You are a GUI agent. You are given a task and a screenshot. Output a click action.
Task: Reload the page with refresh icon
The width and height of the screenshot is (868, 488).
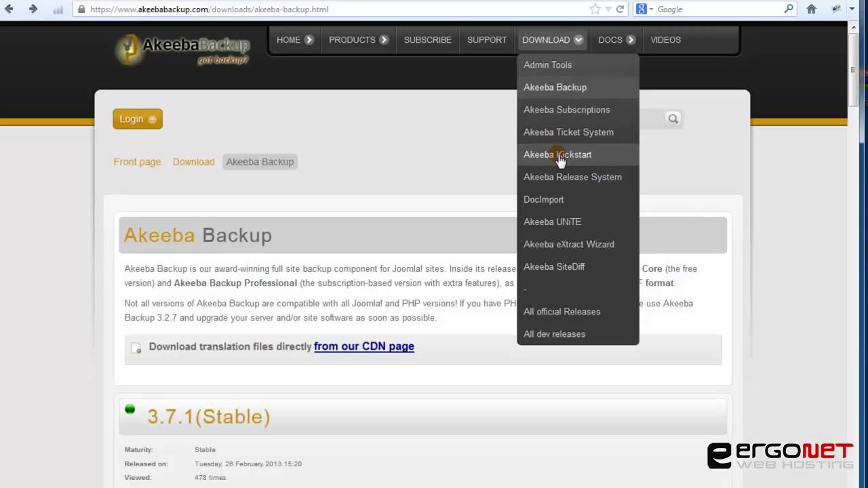pos(620,9)
